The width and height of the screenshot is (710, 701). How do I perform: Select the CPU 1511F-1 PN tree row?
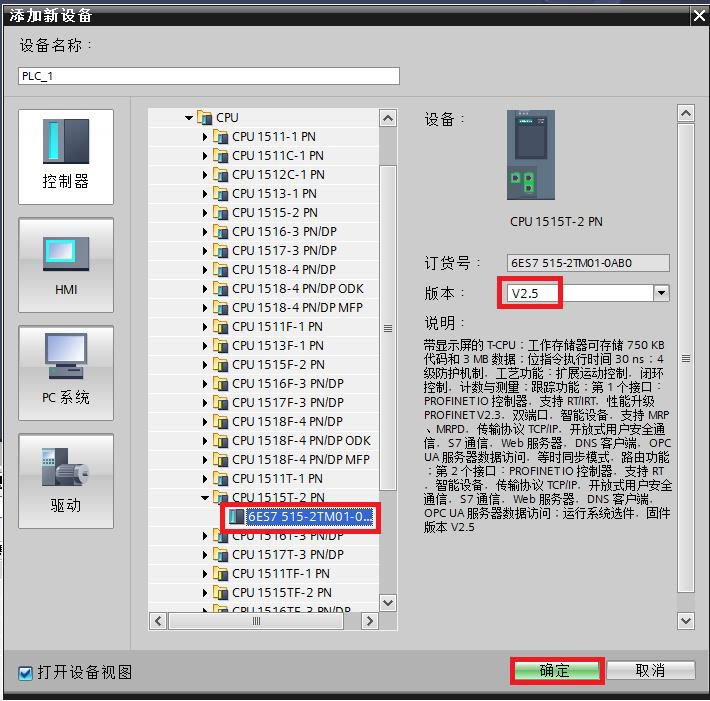pos(264,326)
